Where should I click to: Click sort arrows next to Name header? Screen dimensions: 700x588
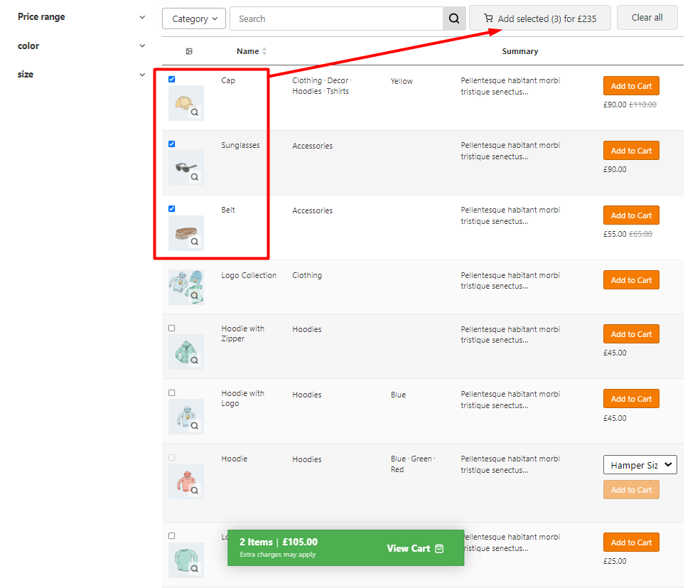[x=264, y=51]
